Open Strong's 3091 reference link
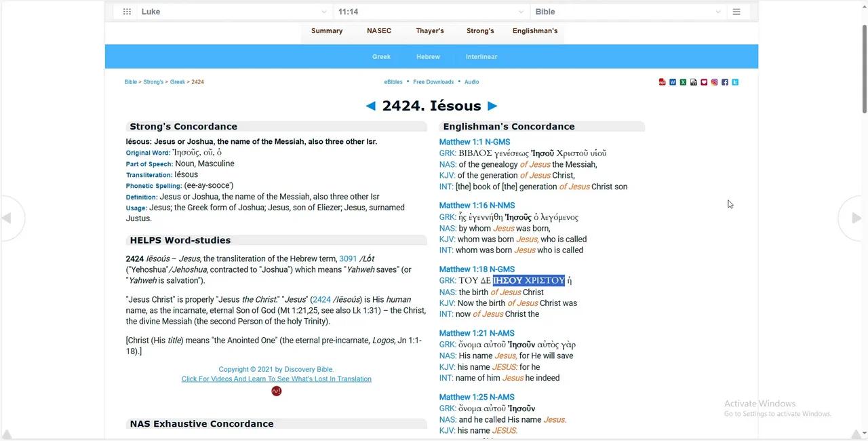 (x=348, y=258)
